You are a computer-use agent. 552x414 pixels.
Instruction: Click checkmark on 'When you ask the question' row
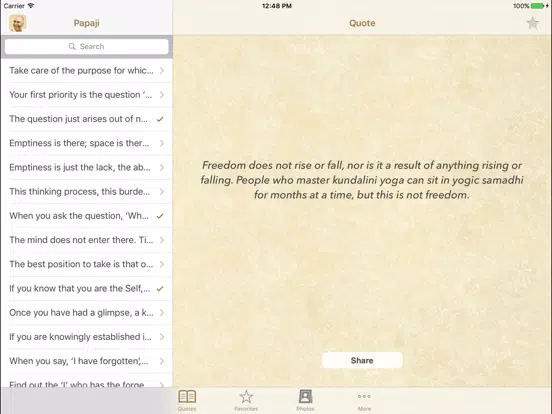pyautogui.click(x=160, y=216)
